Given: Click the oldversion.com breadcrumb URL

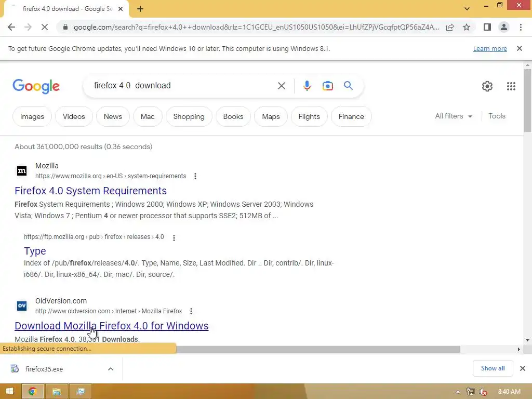Looking at the screenshot, I should click(109, 311).
